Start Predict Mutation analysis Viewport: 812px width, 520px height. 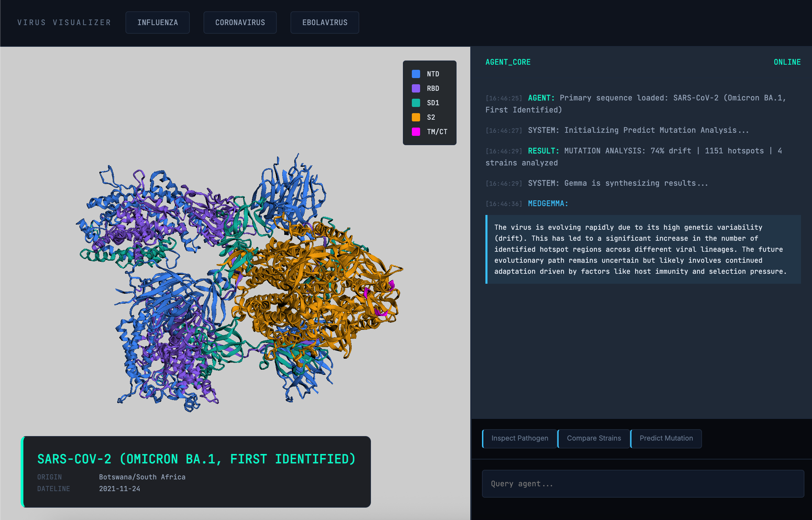666,438
